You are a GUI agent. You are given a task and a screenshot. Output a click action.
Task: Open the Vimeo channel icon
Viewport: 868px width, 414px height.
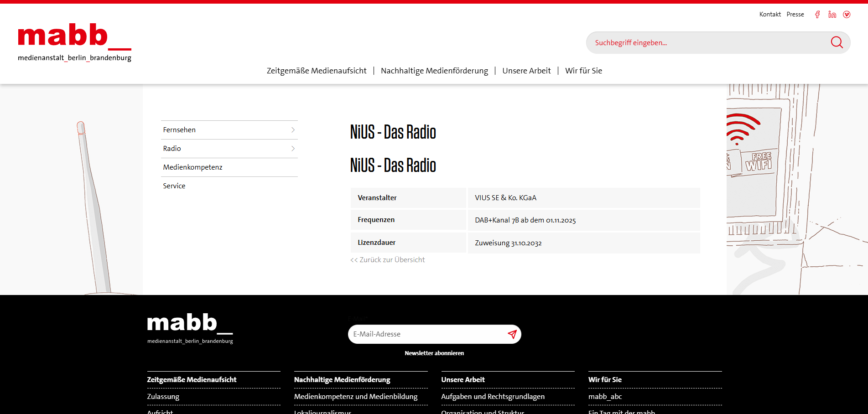(847, 15)
